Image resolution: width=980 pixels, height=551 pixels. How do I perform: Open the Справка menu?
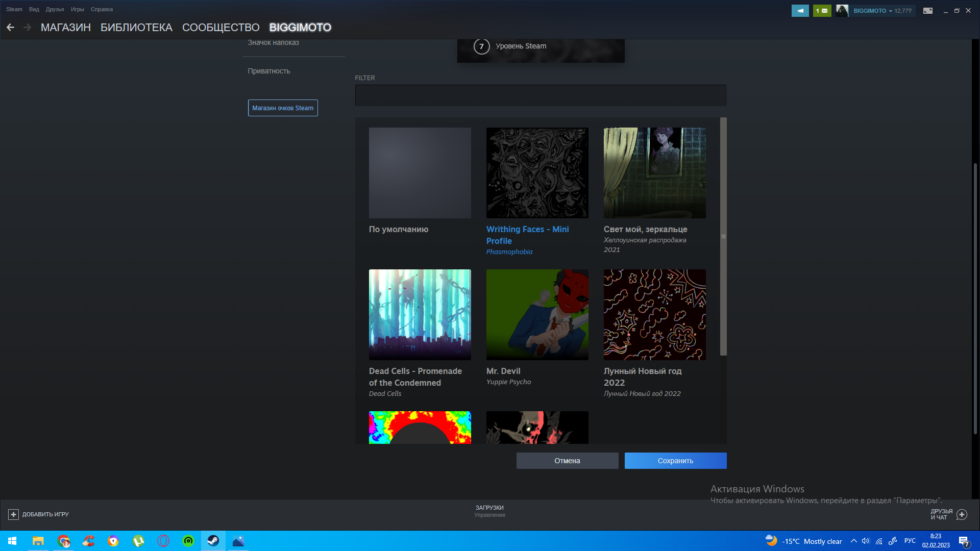(102, 9)
